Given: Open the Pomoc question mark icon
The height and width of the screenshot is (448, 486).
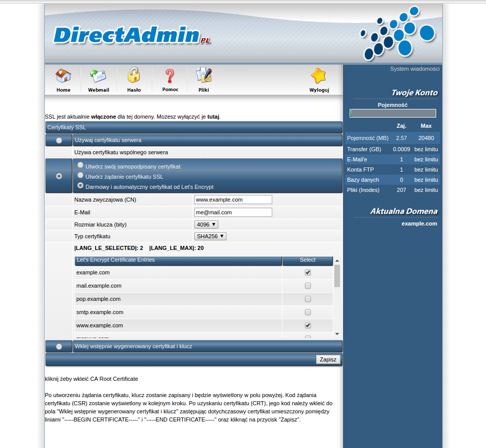Looking at the screenshot, I should (170, 76).
